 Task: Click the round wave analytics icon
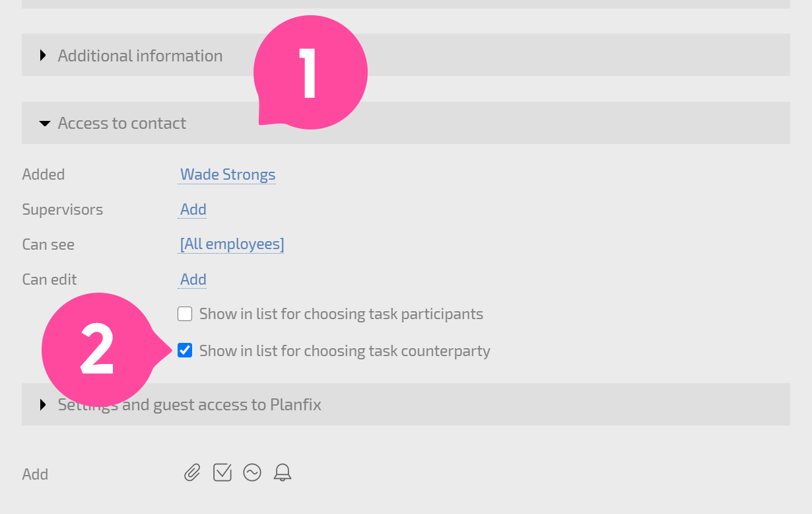[252, 472]
